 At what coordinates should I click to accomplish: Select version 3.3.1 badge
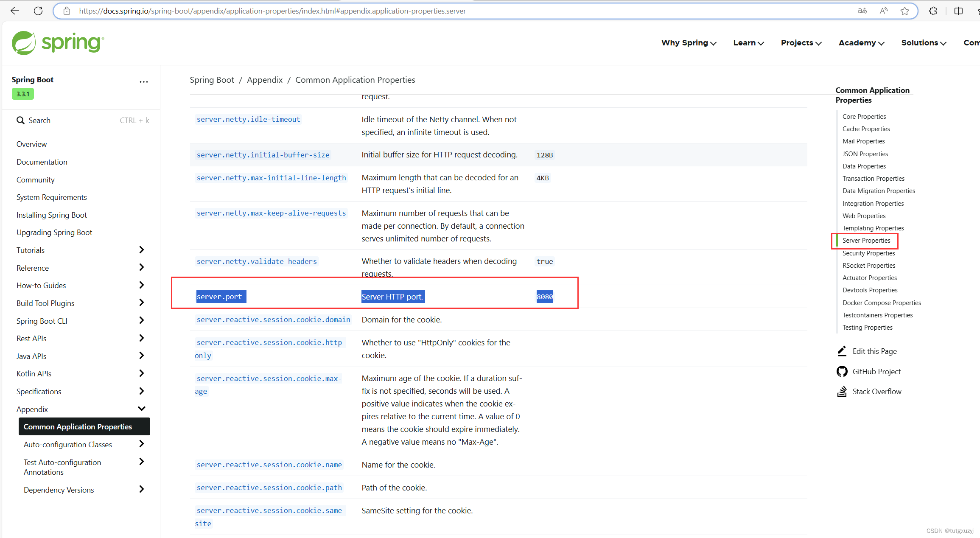23,94
